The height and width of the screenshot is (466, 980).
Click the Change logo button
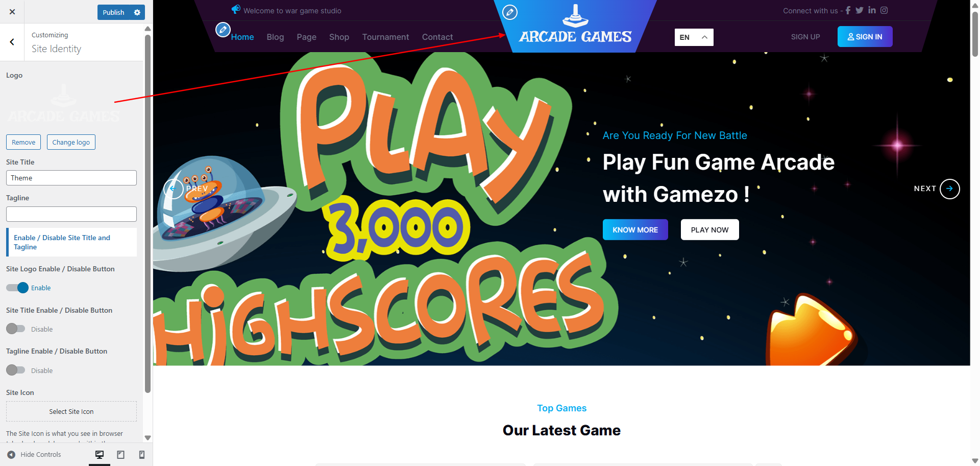71,142
